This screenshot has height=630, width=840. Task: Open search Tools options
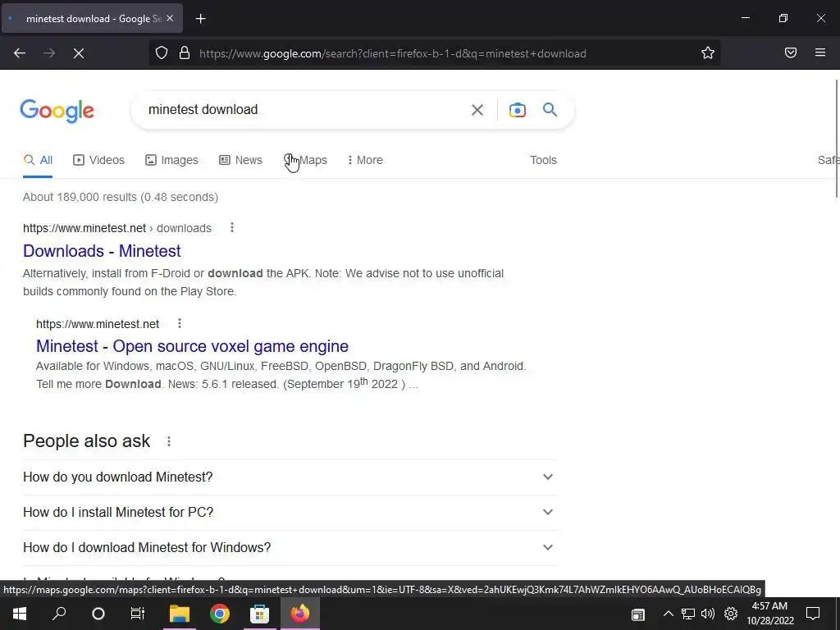click(x=543, y=160)
